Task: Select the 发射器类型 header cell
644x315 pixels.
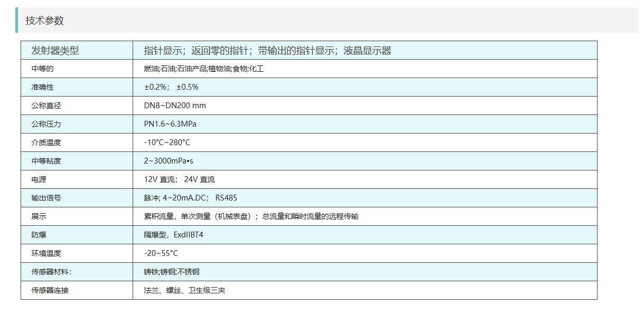Action: click(55, 51)
